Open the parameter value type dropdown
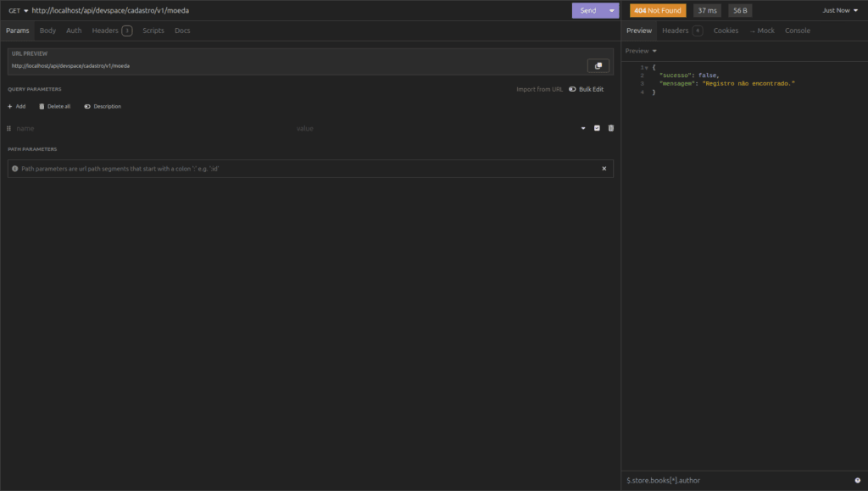The image size is (868, 491). pos(583,128)
